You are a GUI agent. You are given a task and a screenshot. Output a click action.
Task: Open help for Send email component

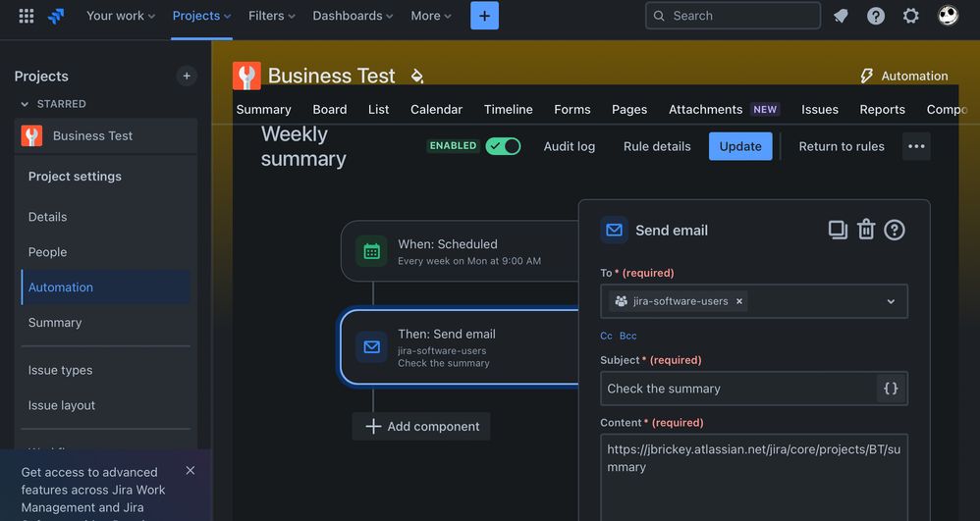[x=895, y=230]
